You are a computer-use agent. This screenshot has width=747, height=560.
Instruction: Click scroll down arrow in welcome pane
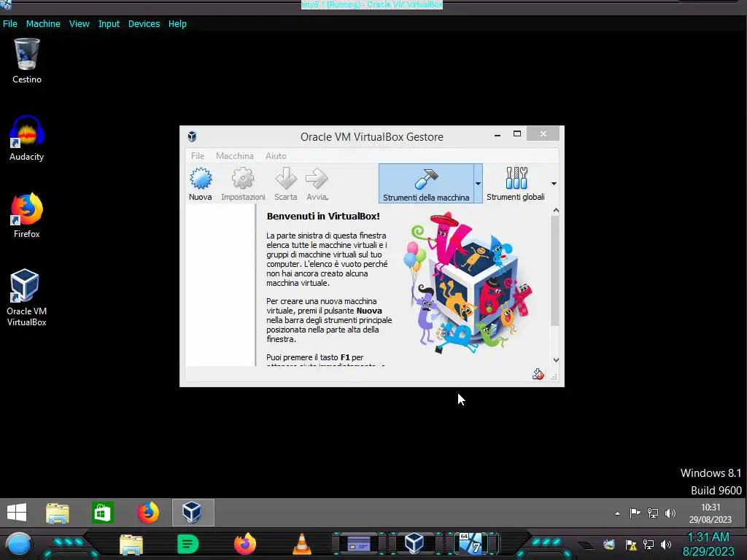click(555, 360)
